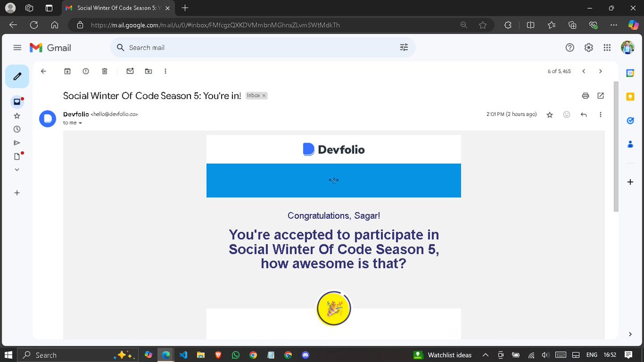Viewport: 644px width, 362px height.
Task: Reply to the Devfolio email
Action: point(584,115)
